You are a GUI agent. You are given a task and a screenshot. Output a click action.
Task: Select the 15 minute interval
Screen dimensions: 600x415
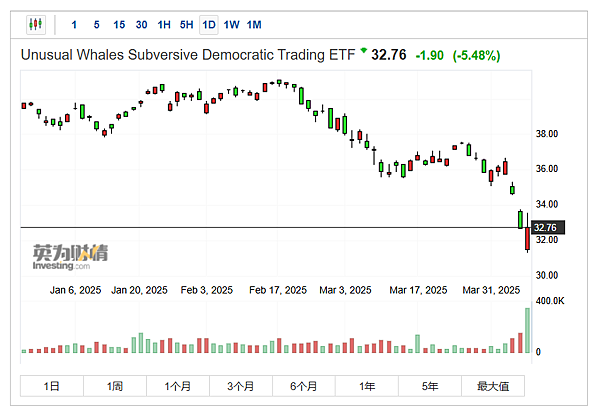(119, 25)
